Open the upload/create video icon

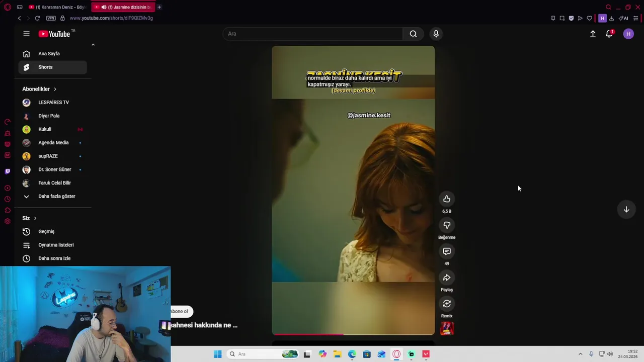[x=593, y=34]
